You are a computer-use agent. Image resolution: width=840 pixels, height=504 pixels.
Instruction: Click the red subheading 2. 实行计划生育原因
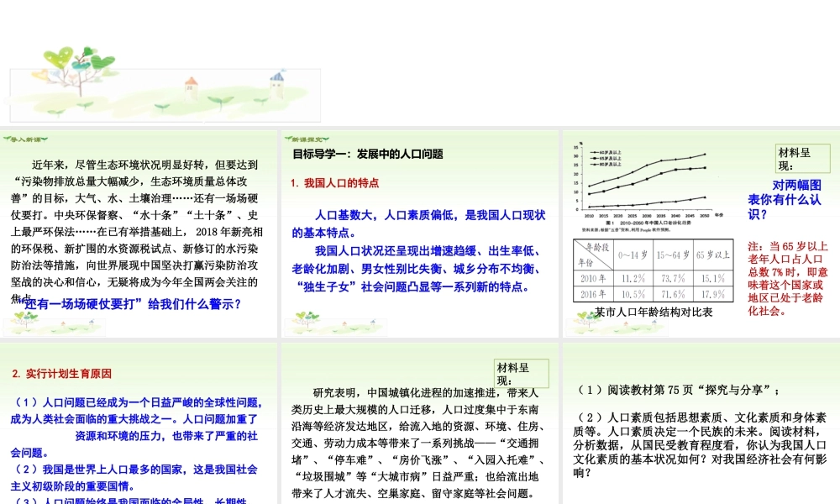(x=61, y=374)
